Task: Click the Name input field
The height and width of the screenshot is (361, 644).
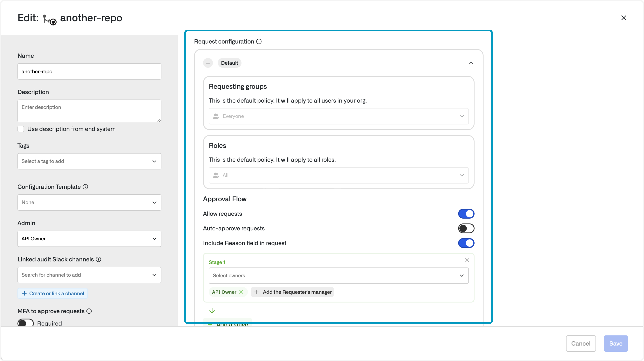Action: click(89, 71)
